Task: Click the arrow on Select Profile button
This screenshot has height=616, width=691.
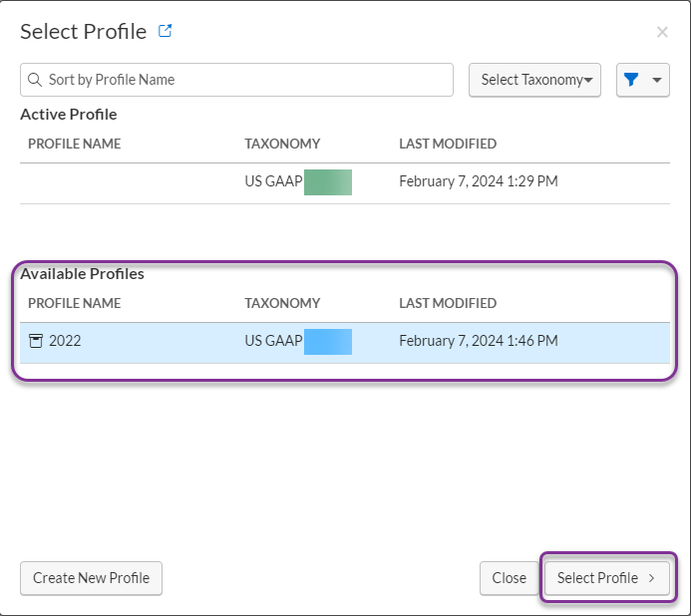Action: [652, 578]
